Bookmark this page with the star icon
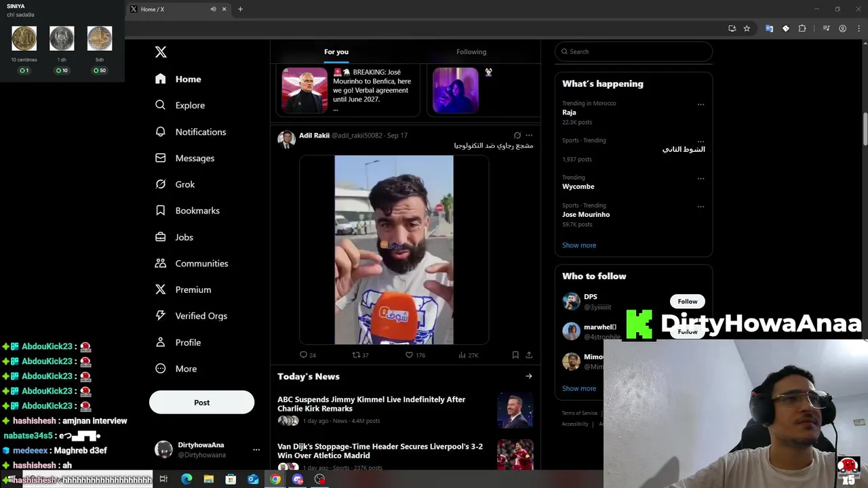Image resolution: width=868 pixels, height=488 pixels. coord(747,28)
